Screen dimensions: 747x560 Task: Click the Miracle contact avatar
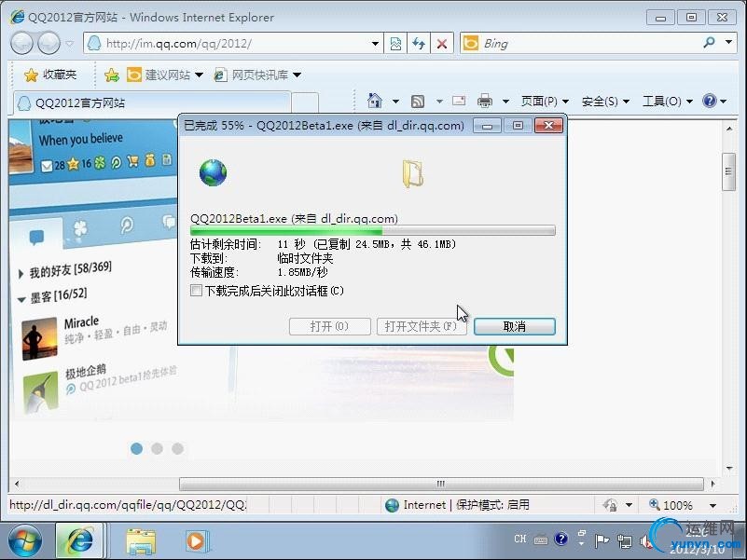pyautogui.click(x=39, y=338)
